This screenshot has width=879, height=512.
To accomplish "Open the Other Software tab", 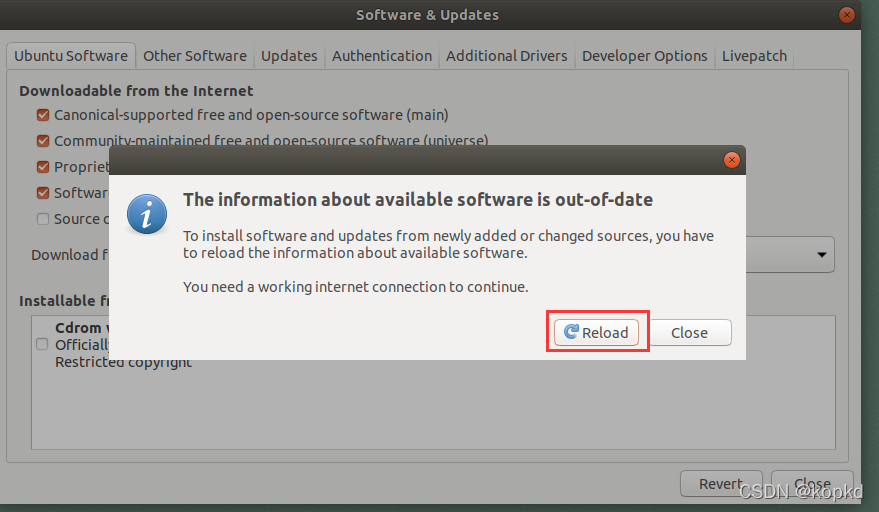I will coord(195,56).
